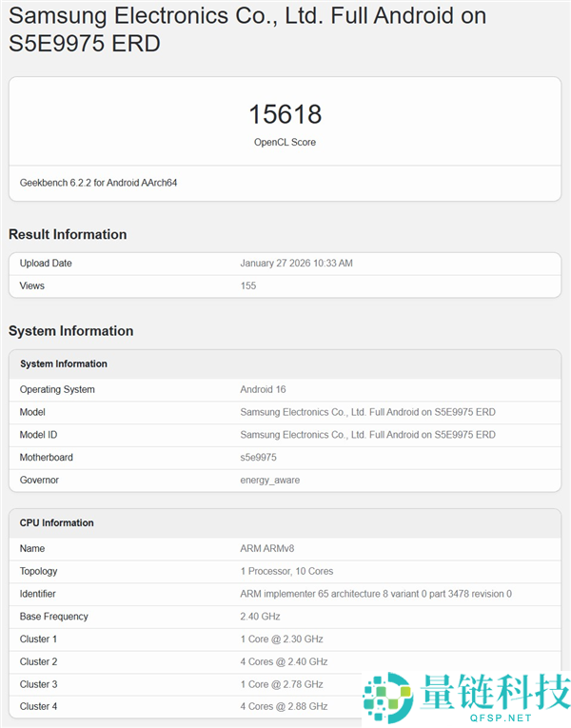
Task: Click the Result Information heading
Action: click(68, 234)
